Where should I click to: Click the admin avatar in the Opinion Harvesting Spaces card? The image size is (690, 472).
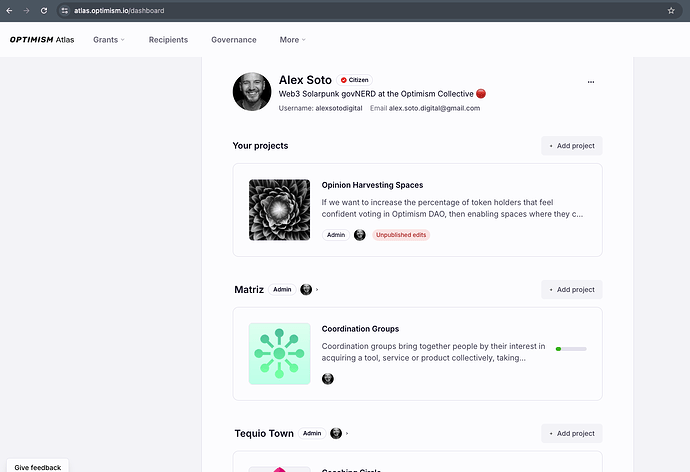pos(360,235)
